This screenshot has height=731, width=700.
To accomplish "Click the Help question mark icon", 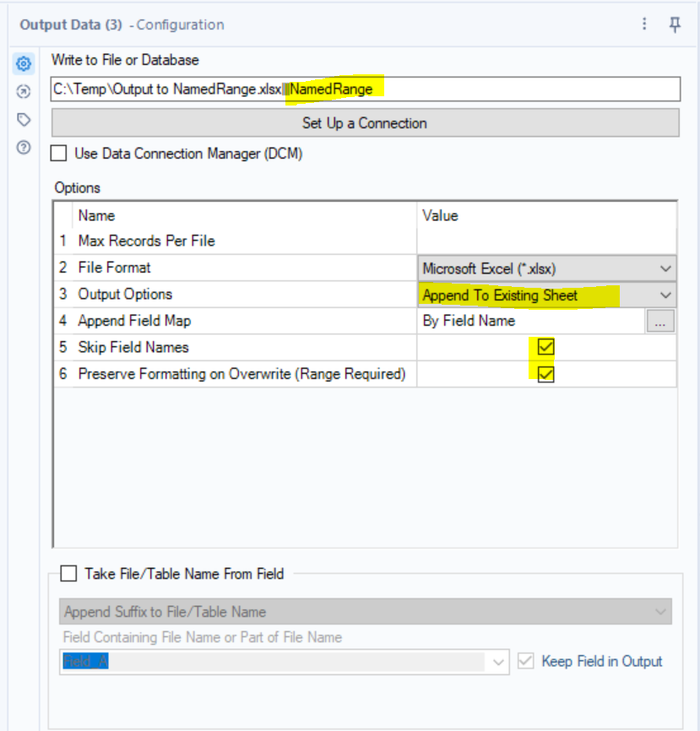I will pos(22,147).
